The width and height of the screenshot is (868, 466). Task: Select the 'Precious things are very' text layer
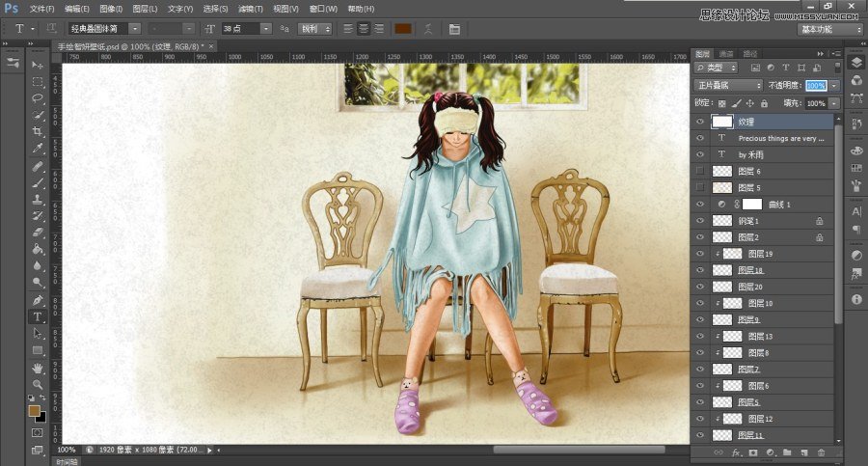(779, 138)
